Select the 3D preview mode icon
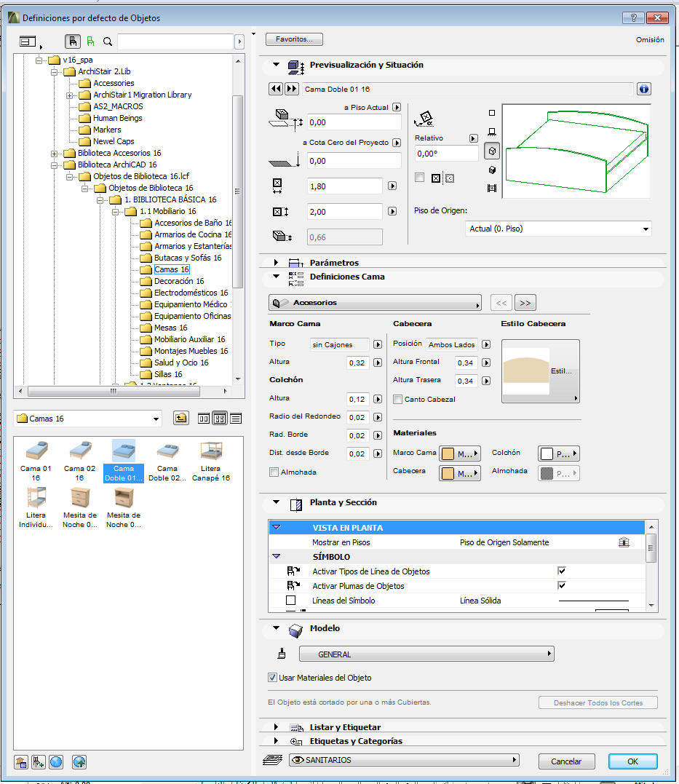The width and height of the screenshot is (679, 784). tap(492, 151)
